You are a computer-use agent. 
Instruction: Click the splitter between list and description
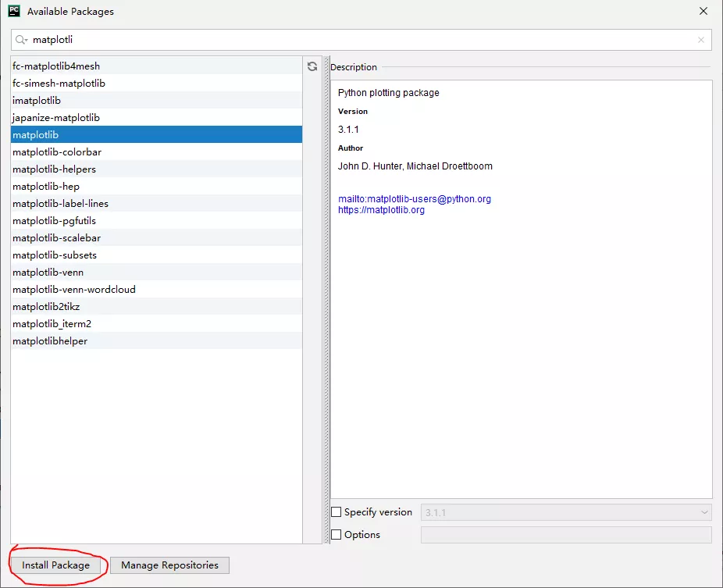[326, 300]
